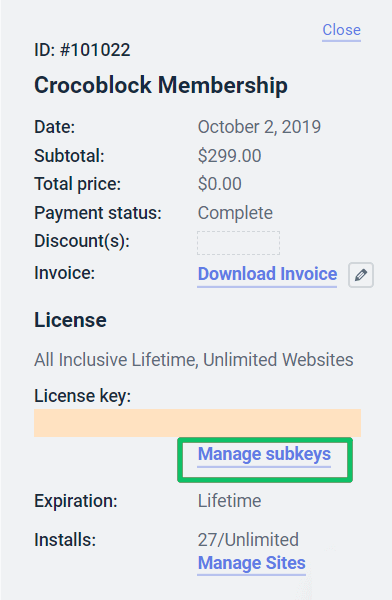Open the Manage Sites link

[252, 563]
